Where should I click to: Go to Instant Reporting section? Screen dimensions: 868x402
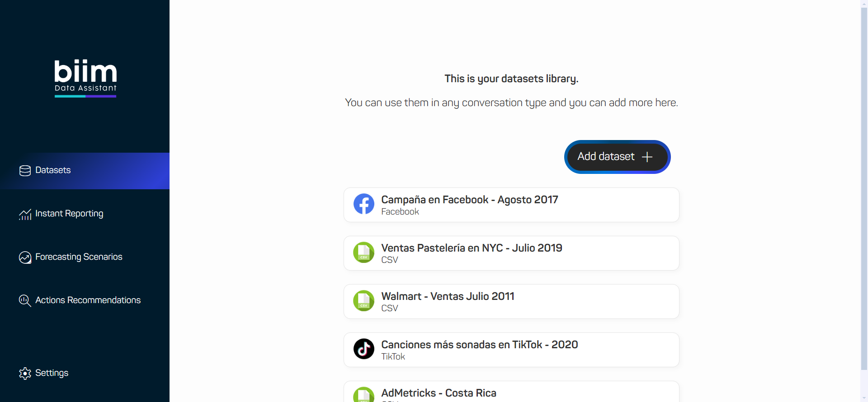coord(69,214)
